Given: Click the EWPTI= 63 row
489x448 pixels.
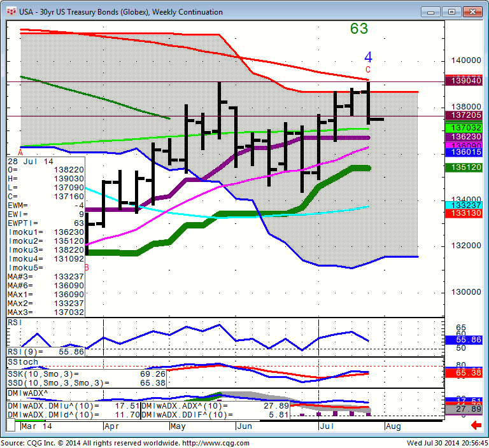Looking at the screenshot, I should (46, 223).
